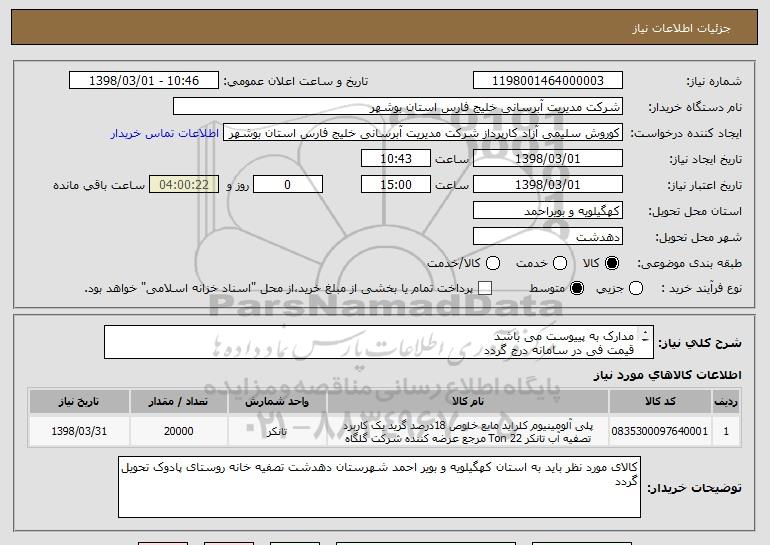Screen dimensions: 770x545
Task: Open buyer contact info link اطلاعات تماس خریدار
Action: click(x=165, y=134)
